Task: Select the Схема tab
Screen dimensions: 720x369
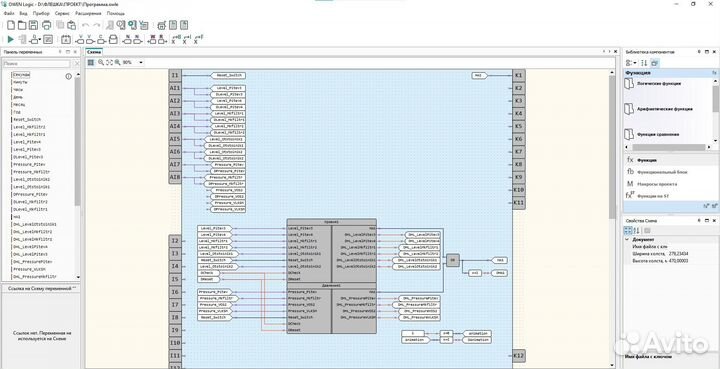Action: coord(94,52)
